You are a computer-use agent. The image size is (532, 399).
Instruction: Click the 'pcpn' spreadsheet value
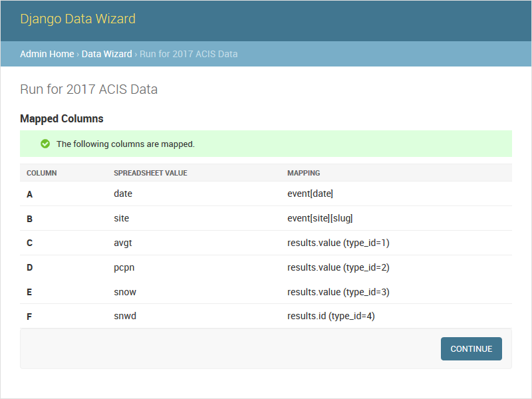(x=124, y=267)
